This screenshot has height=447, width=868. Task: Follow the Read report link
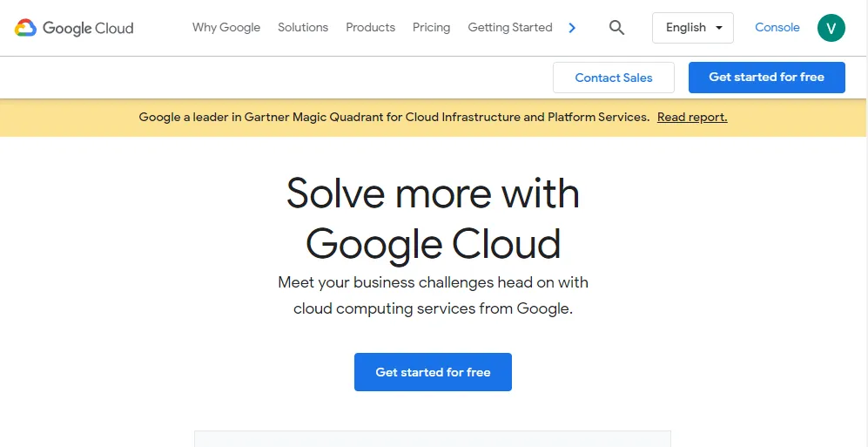[692, 118]
